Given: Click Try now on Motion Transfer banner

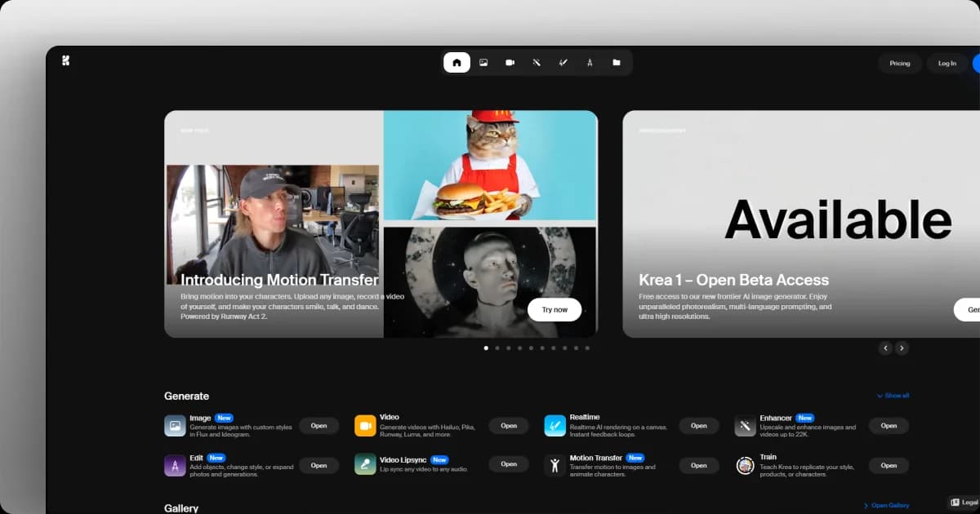Looking at the screenshot, I should click(555, 310).
